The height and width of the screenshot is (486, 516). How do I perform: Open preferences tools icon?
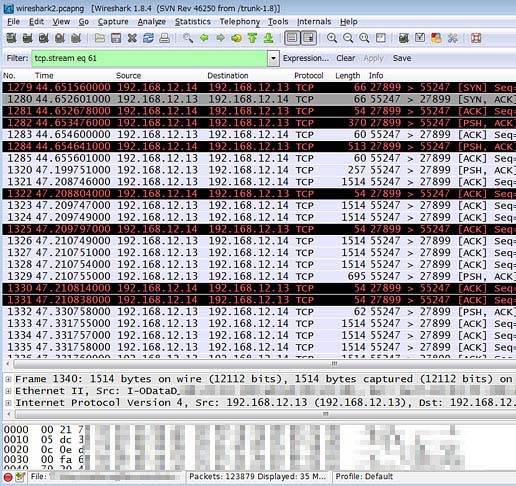point(453,38)
